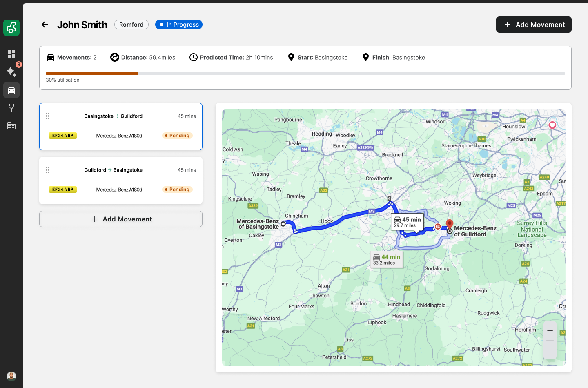Open the route fork icon in sidebar
The height and width of the screenshot is (388, 588).
point(11,108)
